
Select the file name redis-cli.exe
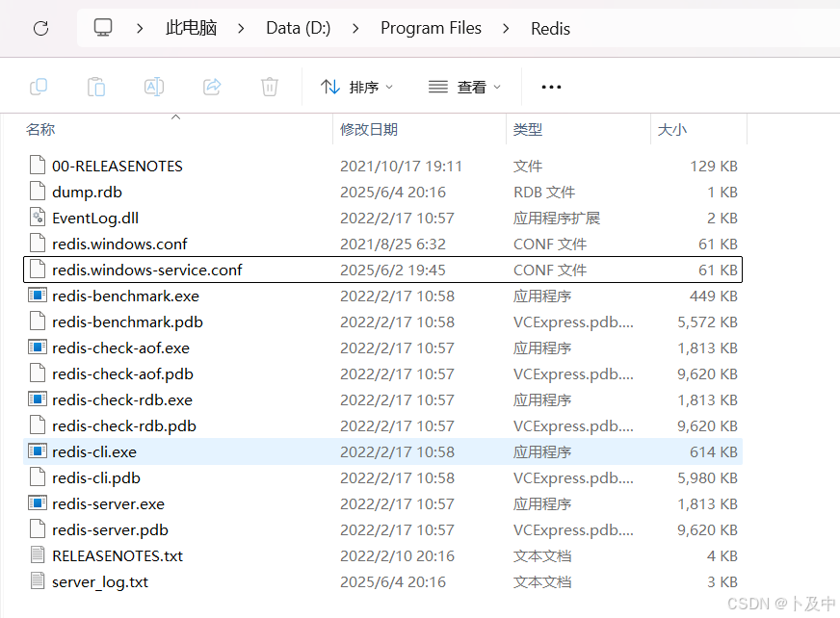94,452
